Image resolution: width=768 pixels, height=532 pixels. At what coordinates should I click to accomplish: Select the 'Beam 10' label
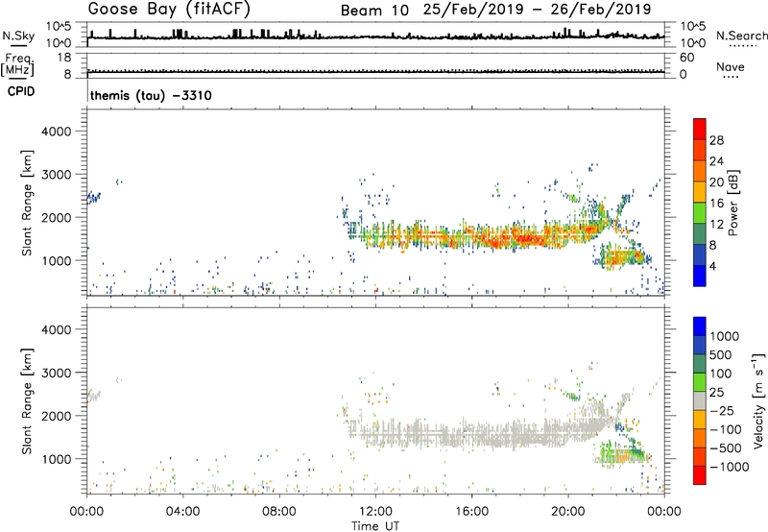tap(374, 11)
